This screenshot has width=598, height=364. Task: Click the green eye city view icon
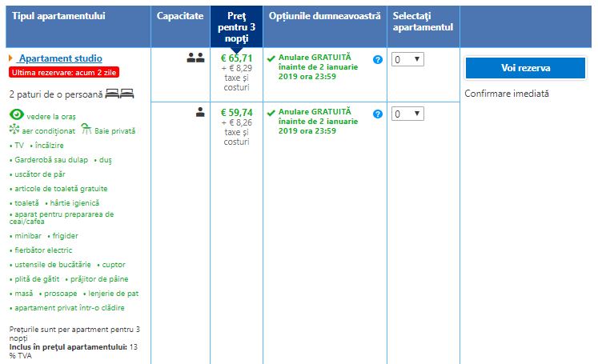[16, 115]
